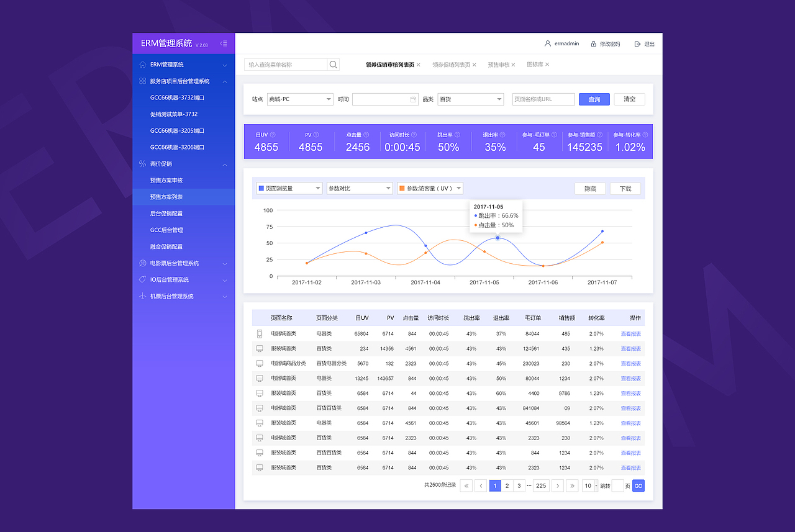The width and height of the screenshot is (795, 532).
Task: Click the percent icon beside 调价促销
Action: [143, 164]
